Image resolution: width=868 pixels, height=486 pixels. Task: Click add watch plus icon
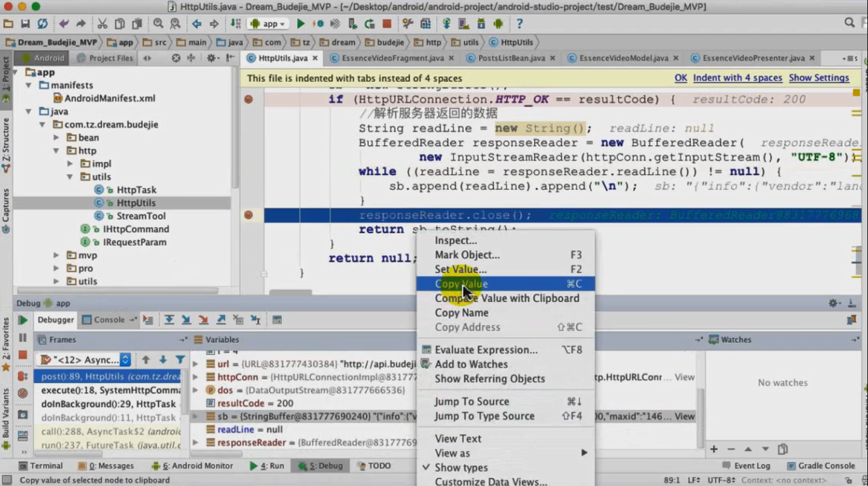(714, 449)
